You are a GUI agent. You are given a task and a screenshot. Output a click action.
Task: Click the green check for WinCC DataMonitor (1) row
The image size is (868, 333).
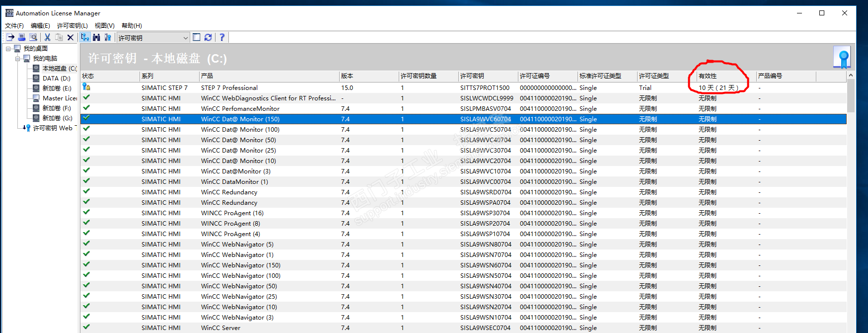(x=86, y=181)
